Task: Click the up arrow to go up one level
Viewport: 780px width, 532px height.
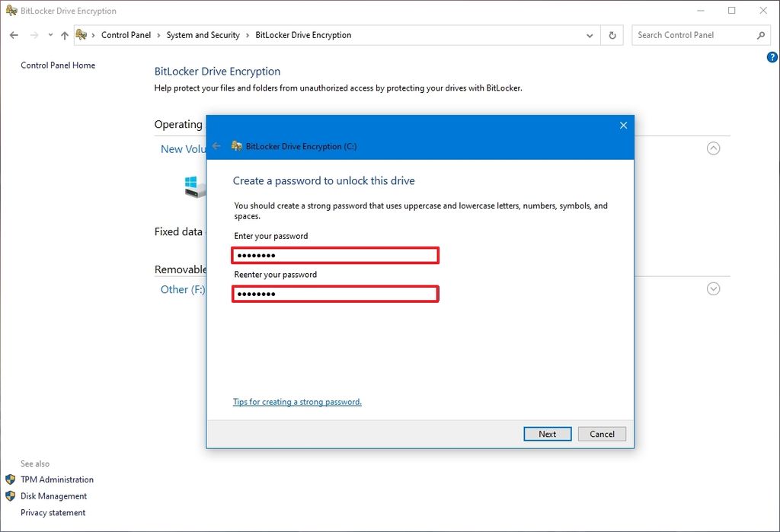Action: [x=64, y=35]
